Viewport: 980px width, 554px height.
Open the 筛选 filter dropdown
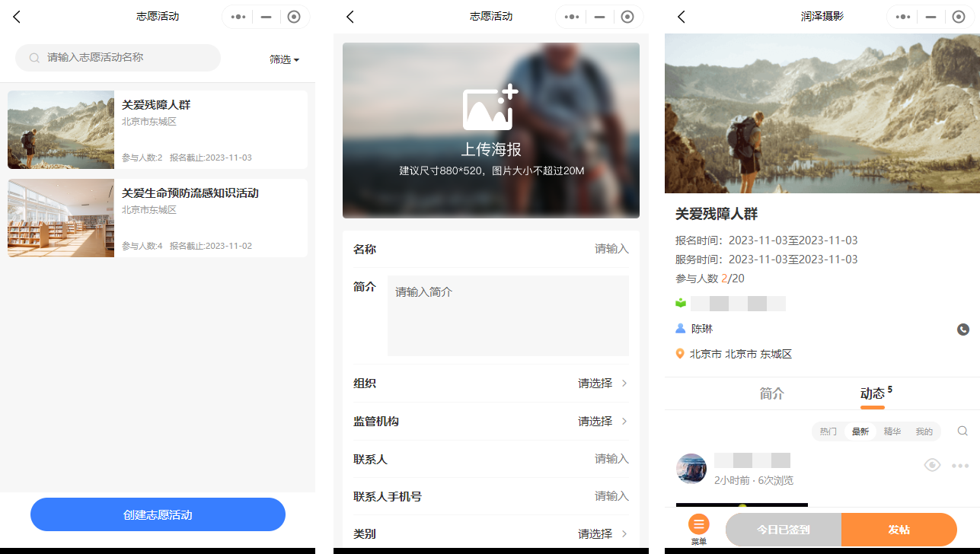coord(284,59)
